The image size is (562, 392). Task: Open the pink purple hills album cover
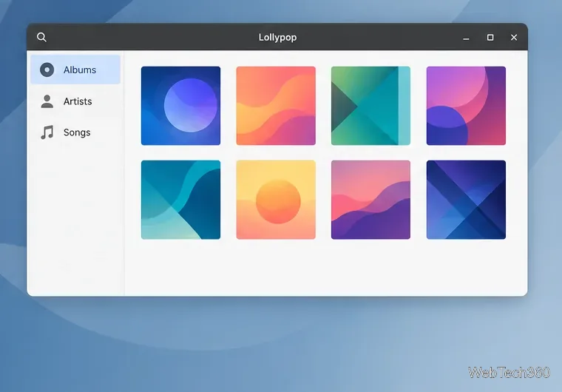(371, 200)
